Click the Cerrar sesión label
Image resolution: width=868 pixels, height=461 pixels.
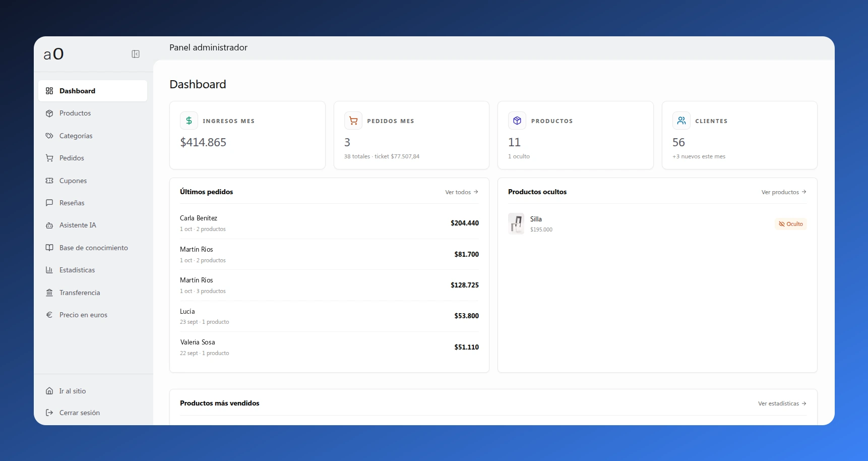point(80,413)
